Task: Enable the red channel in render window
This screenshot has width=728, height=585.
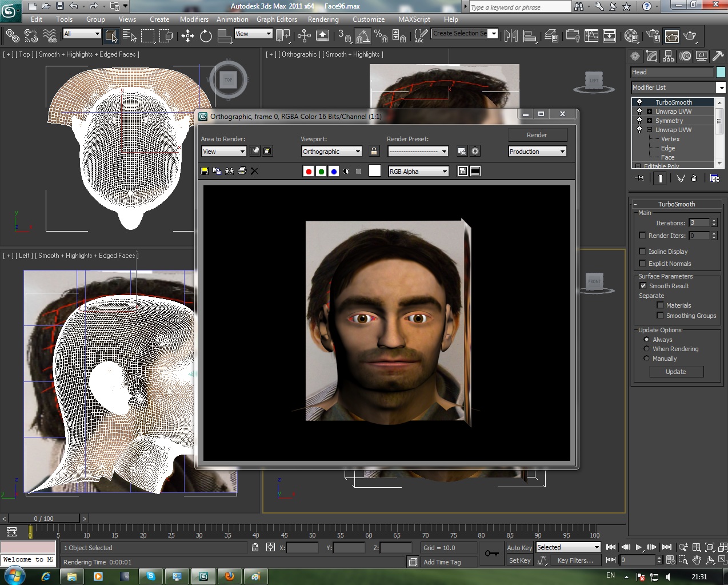Action: tap(309, 171)
